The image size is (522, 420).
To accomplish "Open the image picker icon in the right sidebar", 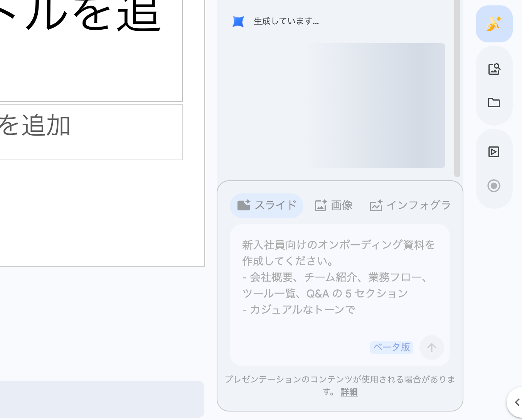I will pyautogui.click(x=494, y=69).
